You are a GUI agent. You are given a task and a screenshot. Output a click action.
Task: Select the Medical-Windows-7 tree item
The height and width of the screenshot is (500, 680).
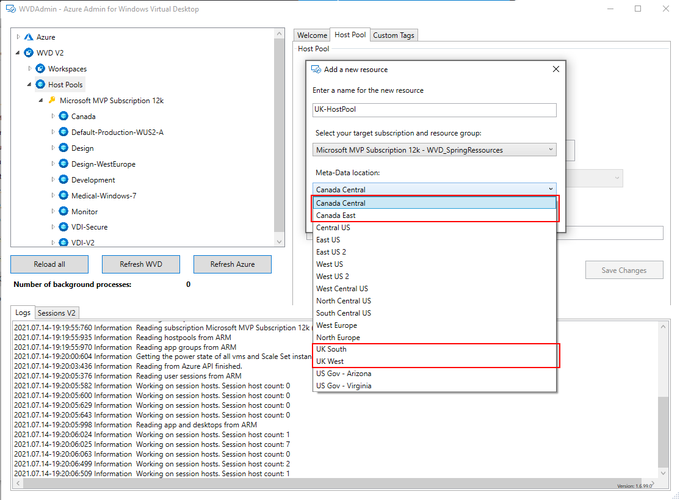104,196
